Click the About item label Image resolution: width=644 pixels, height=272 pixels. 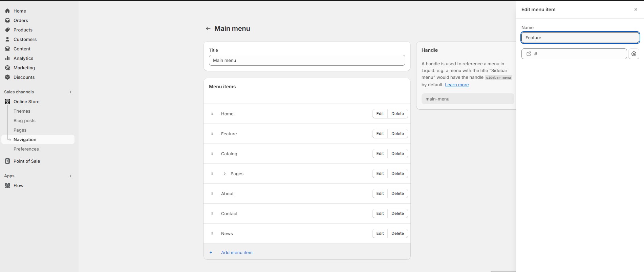pyautogui.click(x=227, y=194)
